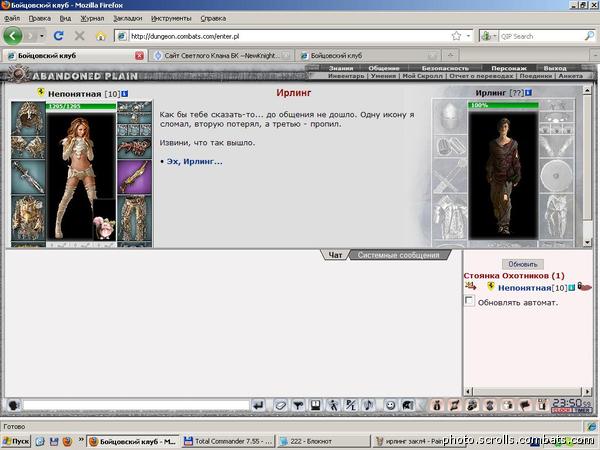Click the scroll icon in bottom bar

pyautogui.click(x=454, y=405)
